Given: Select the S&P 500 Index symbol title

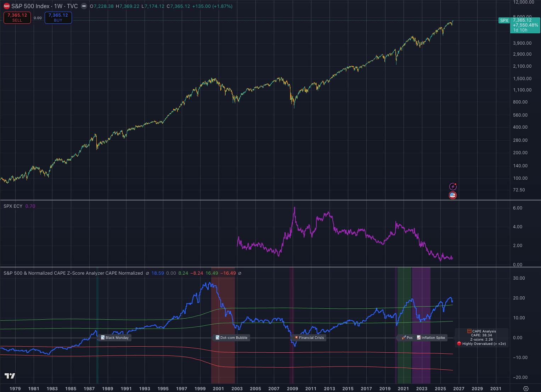Looking at the screenshot, I should (45, 6).
